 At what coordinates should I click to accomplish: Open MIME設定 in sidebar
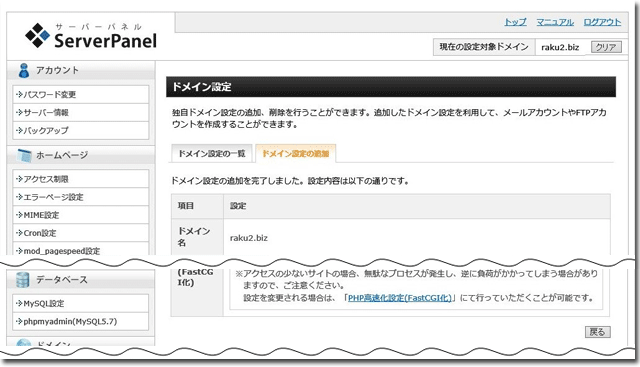(80, 215)
